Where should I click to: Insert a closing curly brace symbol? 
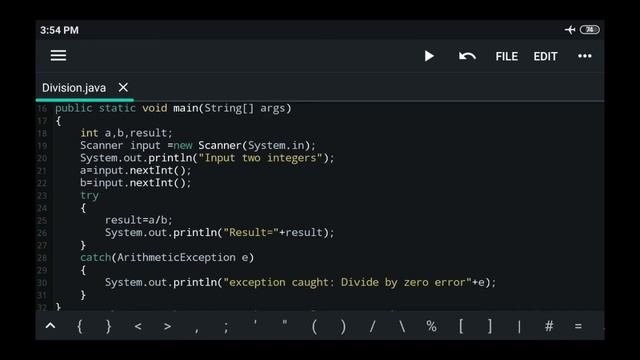(109, 326)
